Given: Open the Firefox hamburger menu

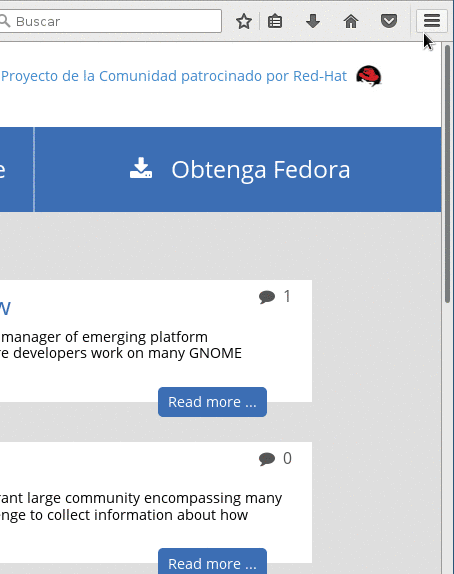Looking at the screenshot, I should click(x=432, y=21).
